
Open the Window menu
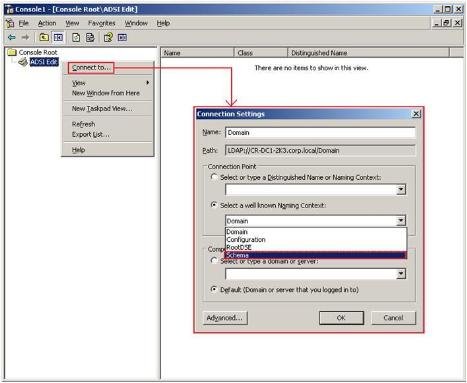136,23
